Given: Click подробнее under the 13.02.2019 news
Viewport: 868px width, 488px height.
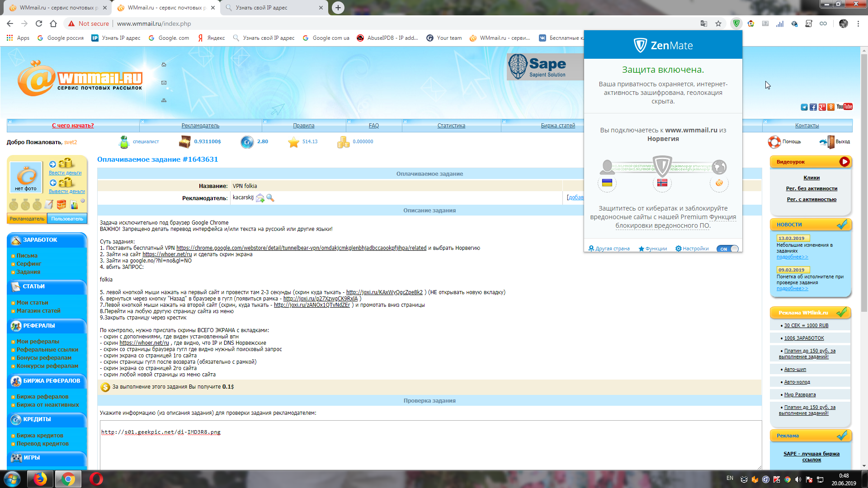Looking at the screenshot, I should click(793, 257).
